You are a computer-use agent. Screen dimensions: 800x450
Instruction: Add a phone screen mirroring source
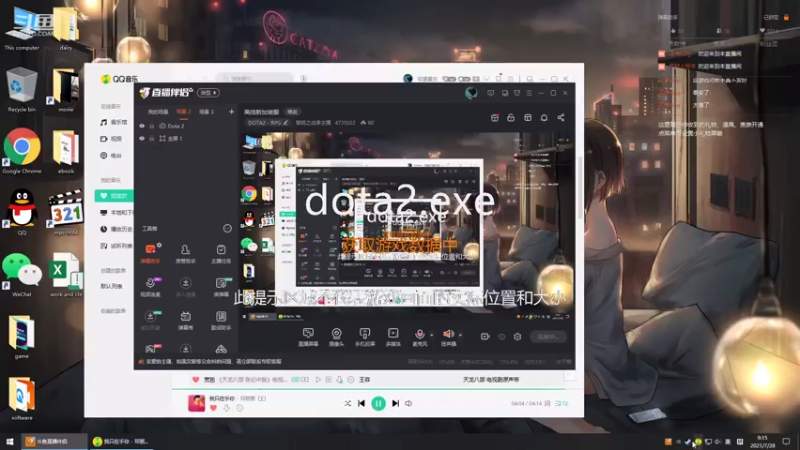point(365,337)
